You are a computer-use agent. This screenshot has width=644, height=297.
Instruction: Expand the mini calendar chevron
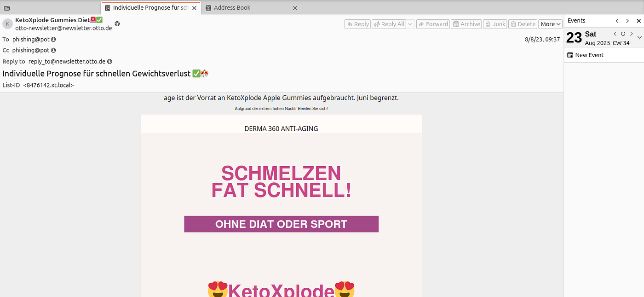(x=639, y=38)
